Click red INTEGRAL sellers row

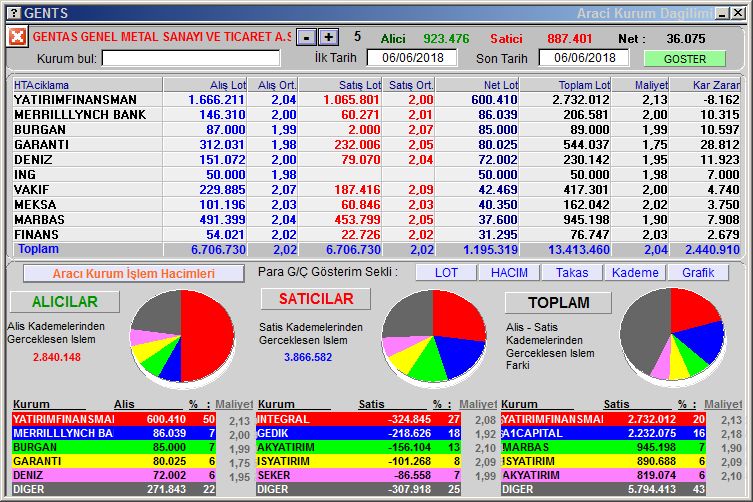tap(359, 419)
